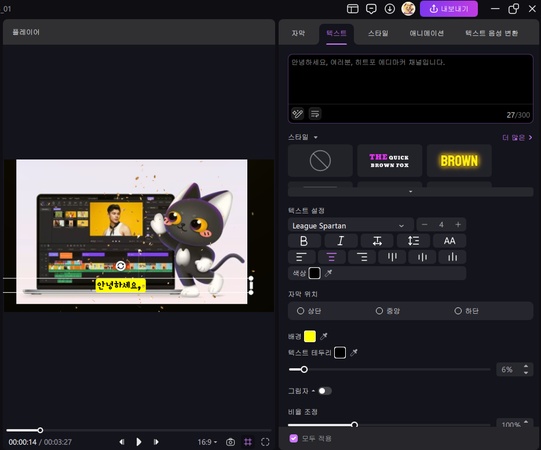Click the 6% outline stepper arrows

tap(526, 369)
